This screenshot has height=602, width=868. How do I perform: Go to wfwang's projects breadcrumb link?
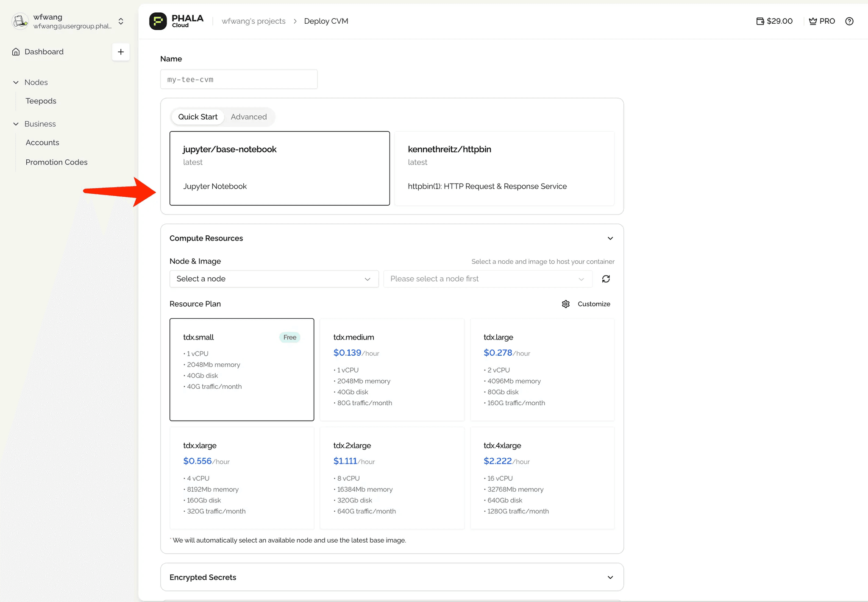pos(253,21)
